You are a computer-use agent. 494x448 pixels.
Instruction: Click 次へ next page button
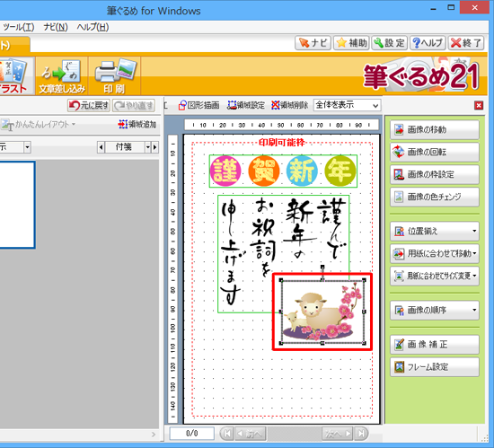point(338,434)
